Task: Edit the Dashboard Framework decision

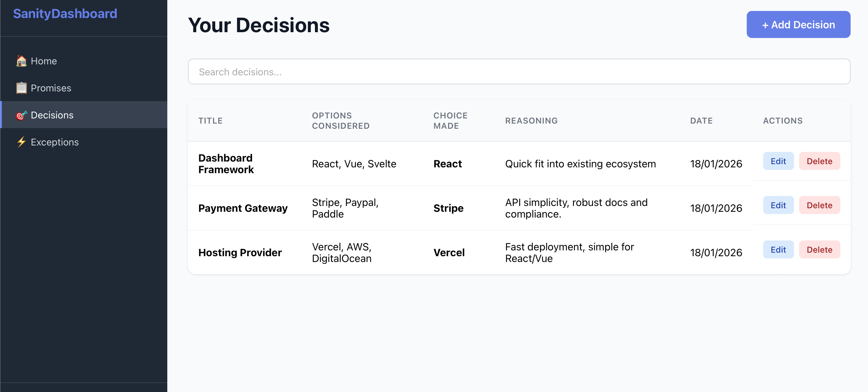Action: point(778,161)
